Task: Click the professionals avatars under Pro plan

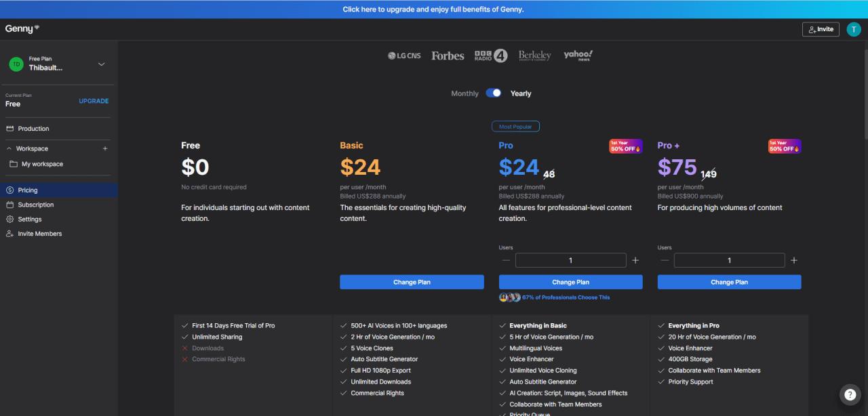Action: pos(510,297)
